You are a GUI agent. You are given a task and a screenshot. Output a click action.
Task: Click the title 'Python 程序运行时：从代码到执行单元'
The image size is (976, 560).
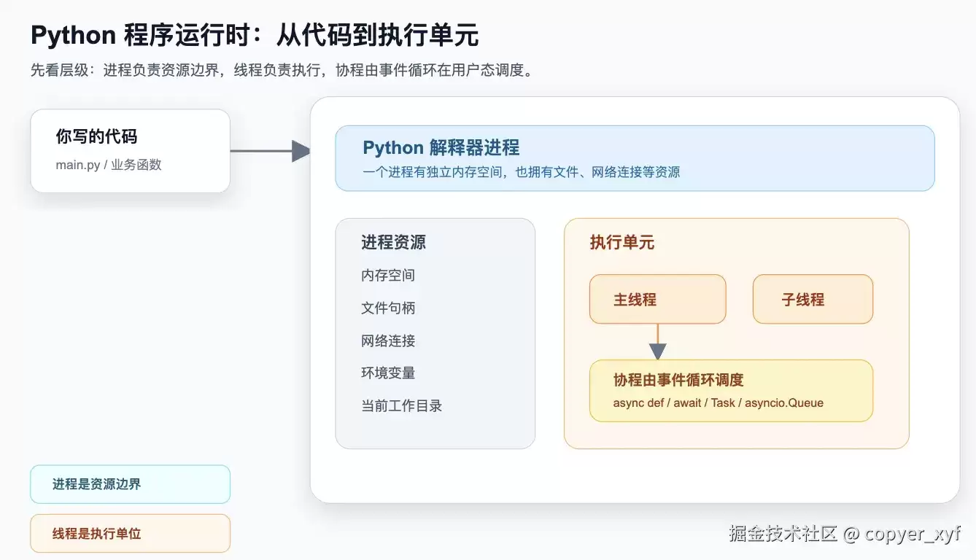coord(255,35)
